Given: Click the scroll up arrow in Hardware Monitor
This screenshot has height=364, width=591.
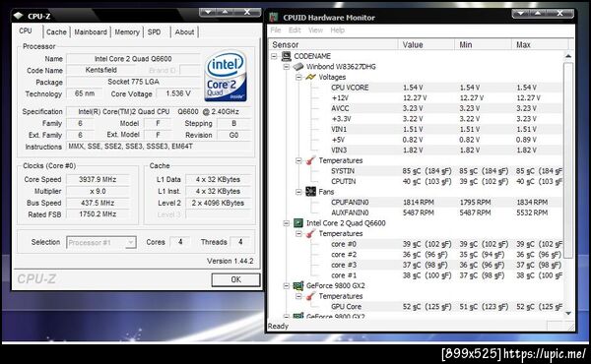Looking at the screenshot, I should coord(568,56).
